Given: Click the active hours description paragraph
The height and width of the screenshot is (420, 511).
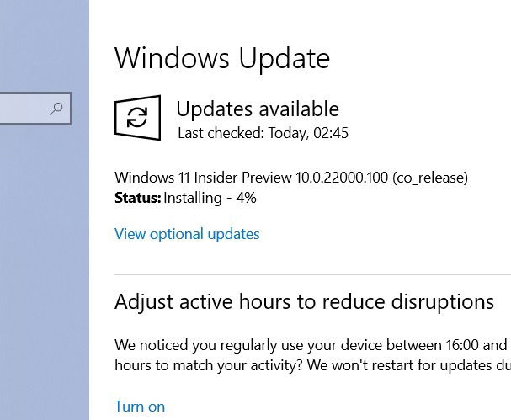Looking at the screenshot, I should [312, 355].
